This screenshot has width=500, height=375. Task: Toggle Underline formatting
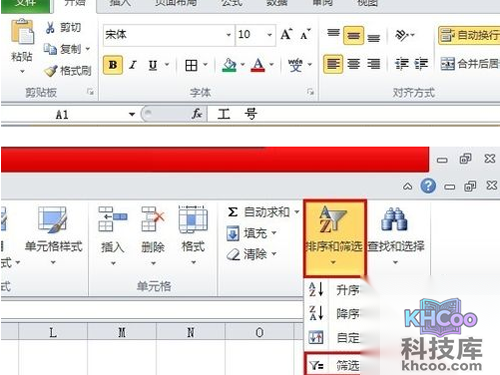click(x=153, y=65)
